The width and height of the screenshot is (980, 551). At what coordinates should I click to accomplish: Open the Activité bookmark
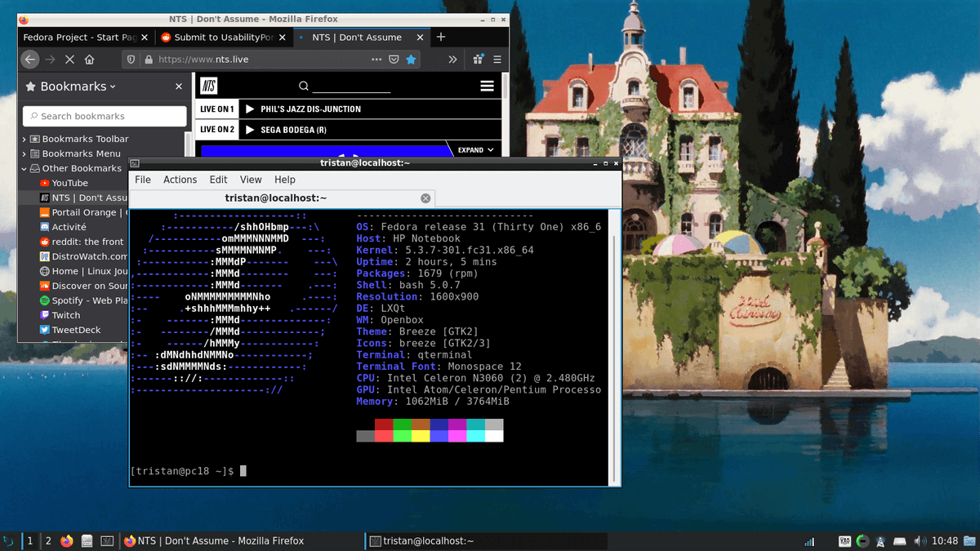(63, 227)
